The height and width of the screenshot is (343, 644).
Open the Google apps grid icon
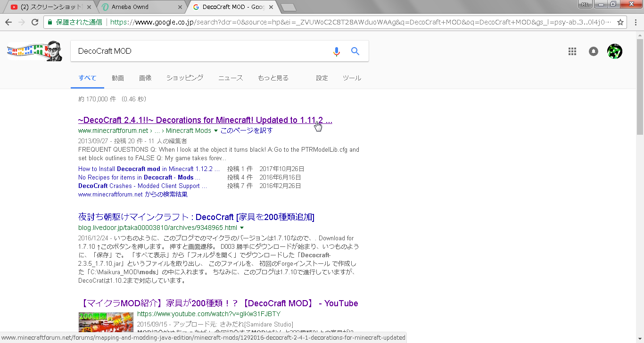(572, 51)
